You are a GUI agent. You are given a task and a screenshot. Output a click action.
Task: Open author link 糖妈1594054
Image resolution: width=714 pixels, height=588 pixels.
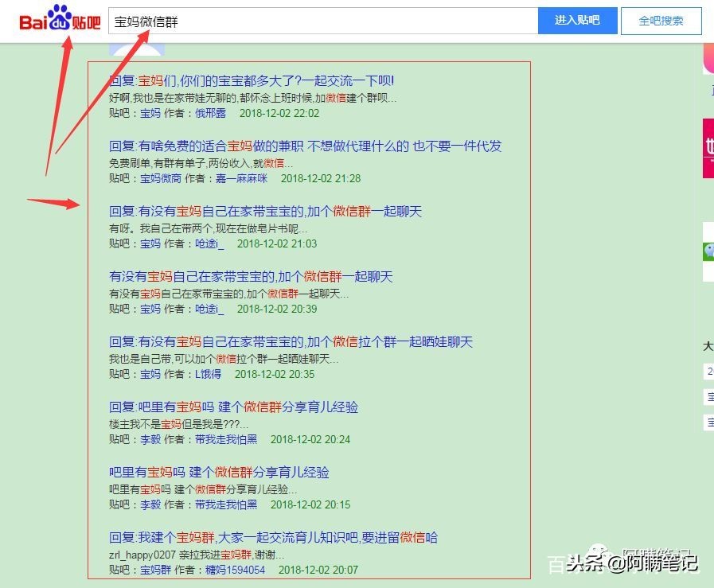(236, 570)
